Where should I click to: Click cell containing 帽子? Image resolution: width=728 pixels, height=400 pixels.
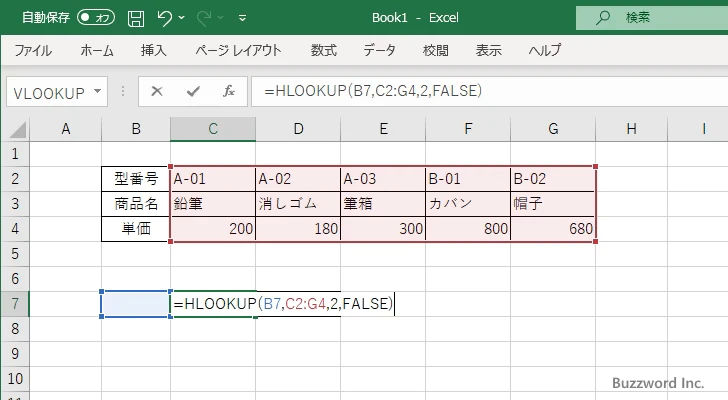tap(553, 204)
